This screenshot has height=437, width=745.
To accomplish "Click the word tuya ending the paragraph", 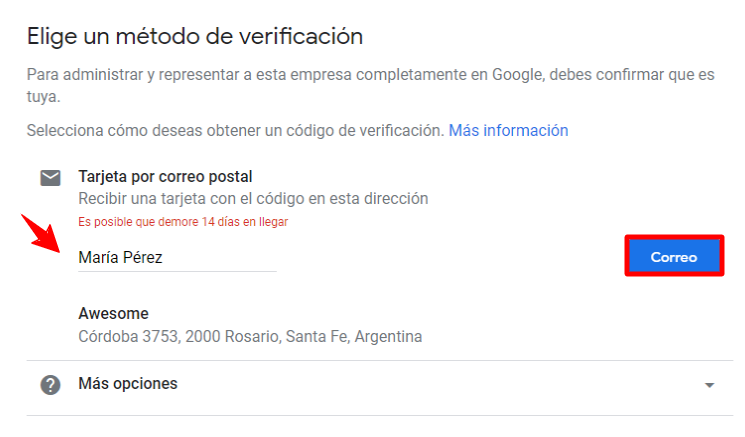I will pos(42,97).
